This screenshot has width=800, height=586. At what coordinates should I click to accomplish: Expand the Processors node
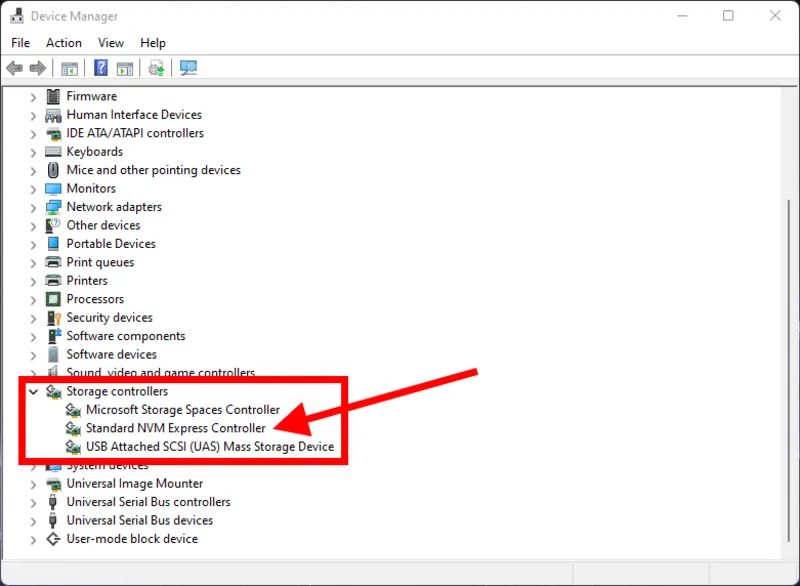(x=33, y=300)
